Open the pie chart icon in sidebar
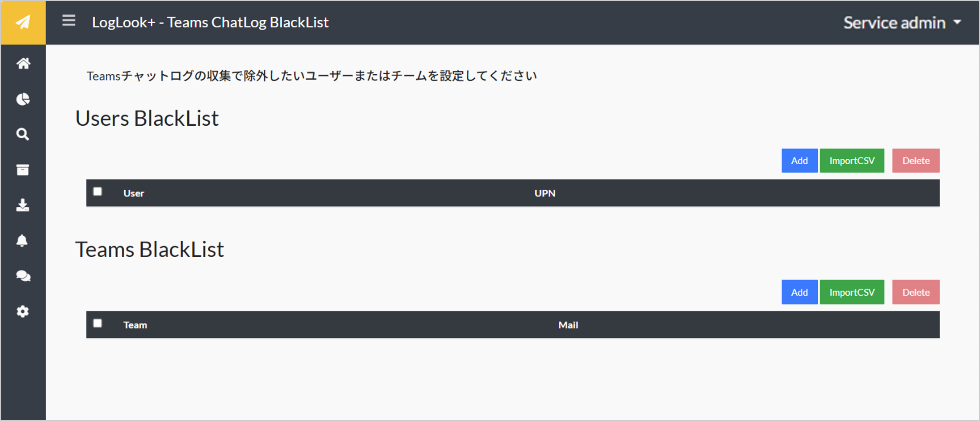980x421 pixels. click(23, 99)
